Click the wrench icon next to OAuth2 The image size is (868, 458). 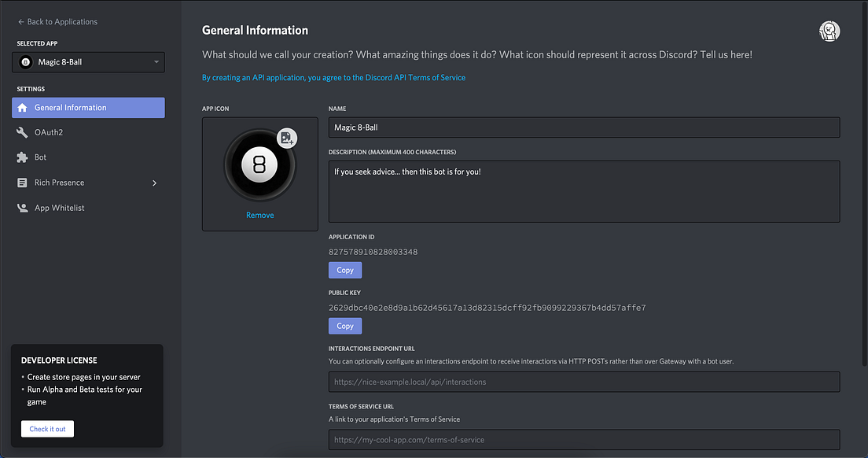point(22,132)
